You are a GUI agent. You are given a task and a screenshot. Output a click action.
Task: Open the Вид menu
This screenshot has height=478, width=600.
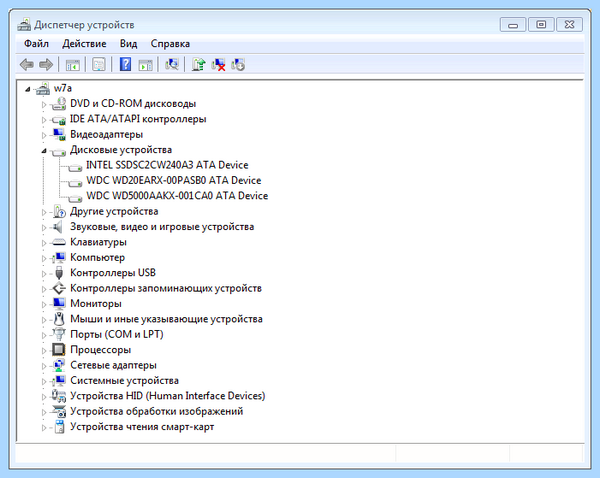[x=129, y=44]
